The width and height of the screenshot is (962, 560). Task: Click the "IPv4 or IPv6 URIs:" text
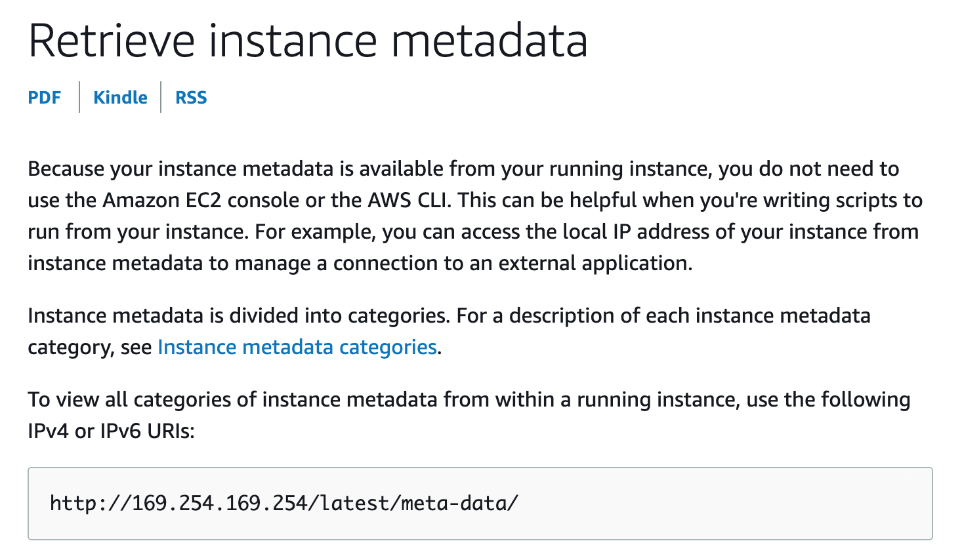pyautogui.click(x=111, y=431)
